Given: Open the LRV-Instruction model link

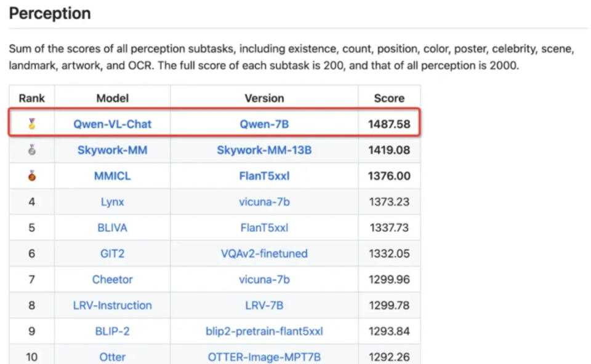Looking at the screenshot, I should [112, 305].
